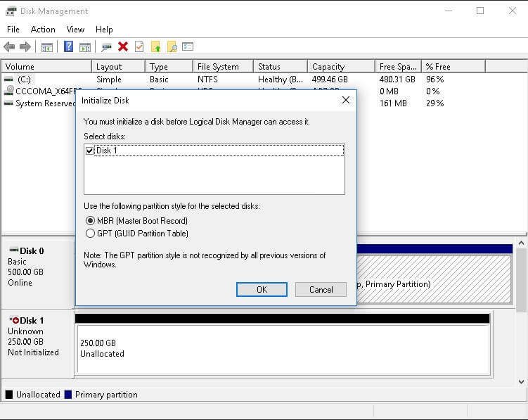Click the 480.31 GB free space cell
The width and height of the screenshot is (528, 420).
click(x=397, y=79)
